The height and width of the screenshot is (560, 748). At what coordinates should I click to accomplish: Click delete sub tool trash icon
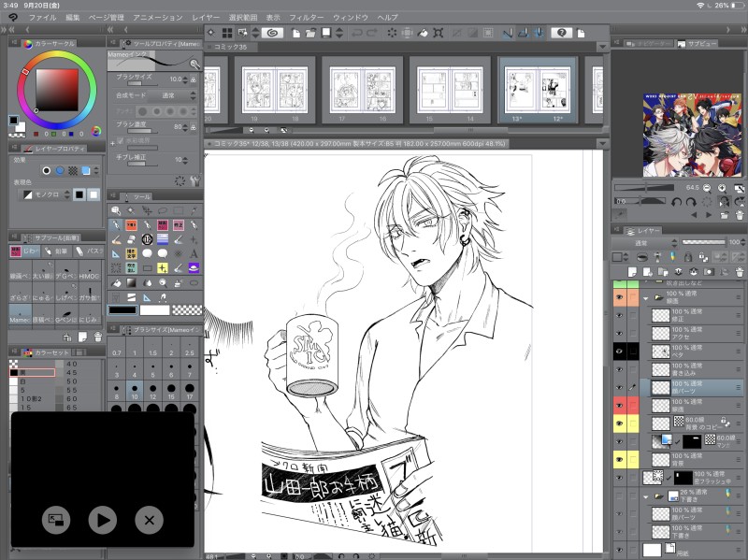coord(98,337)
